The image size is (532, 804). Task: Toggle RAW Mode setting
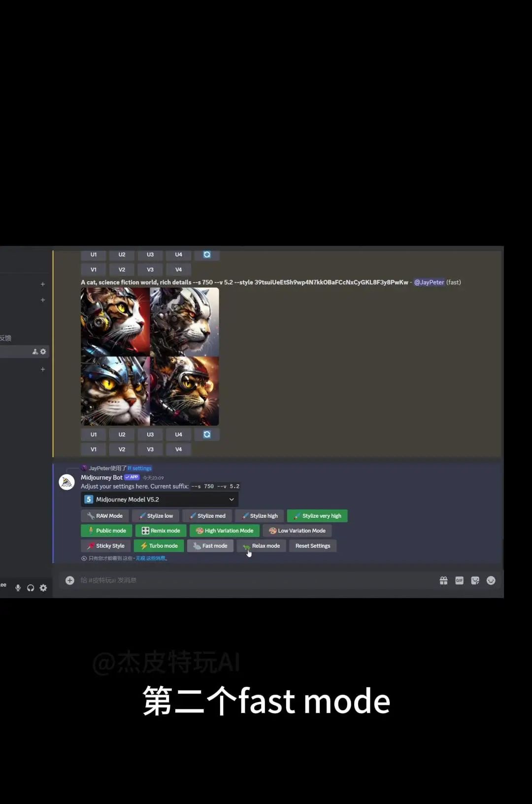click(105, 516)
